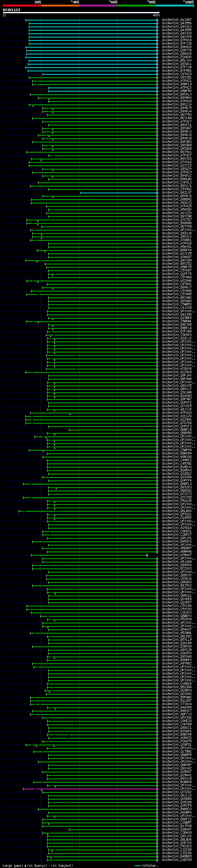Click the Large gaps legend text

point(38,865)
